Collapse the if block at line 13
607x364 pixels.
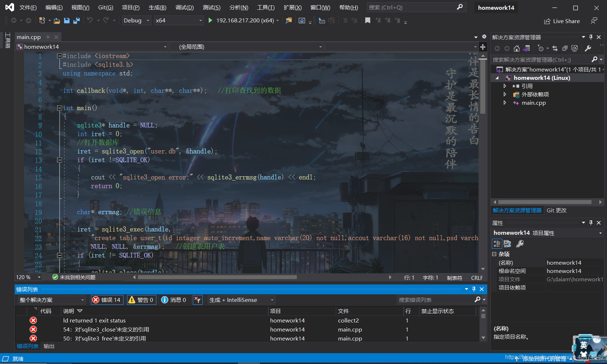pos(59,160)
